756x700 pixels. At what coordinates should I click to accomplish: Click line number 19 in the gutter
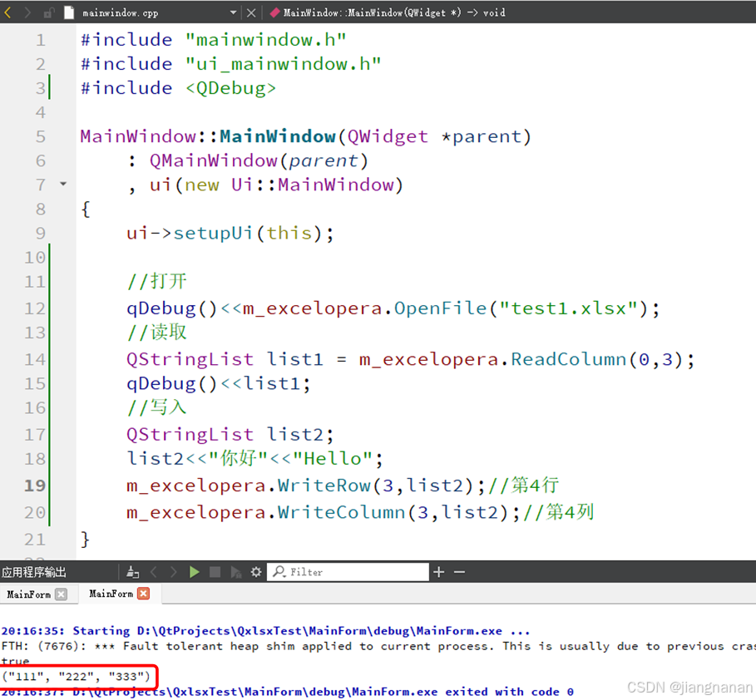(35, 486)
